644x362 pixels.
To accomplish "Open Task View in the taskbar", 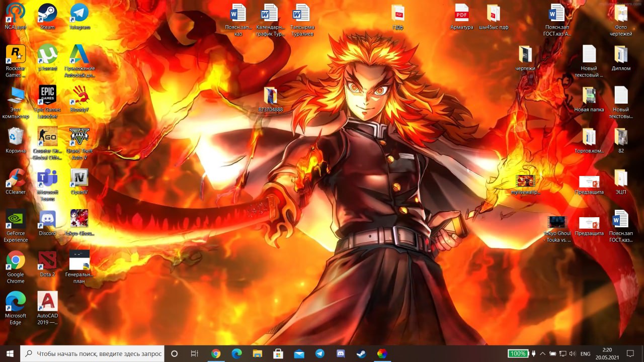I will [x=195, y=353].
